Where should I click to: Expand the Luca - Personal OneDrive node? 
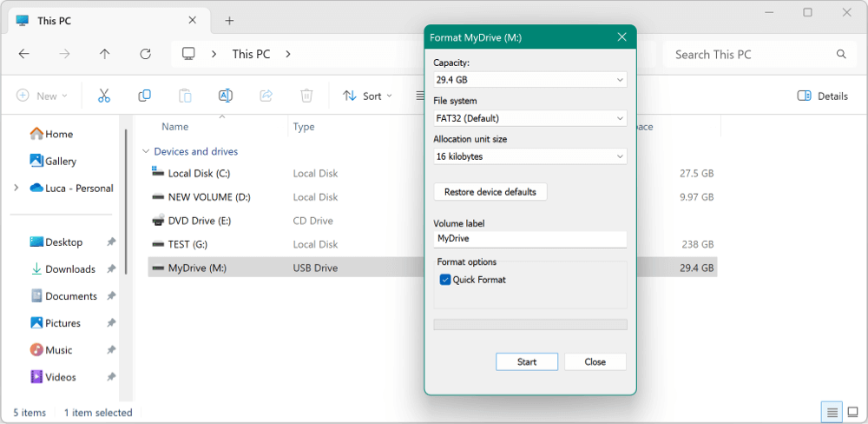pos(16,188)
